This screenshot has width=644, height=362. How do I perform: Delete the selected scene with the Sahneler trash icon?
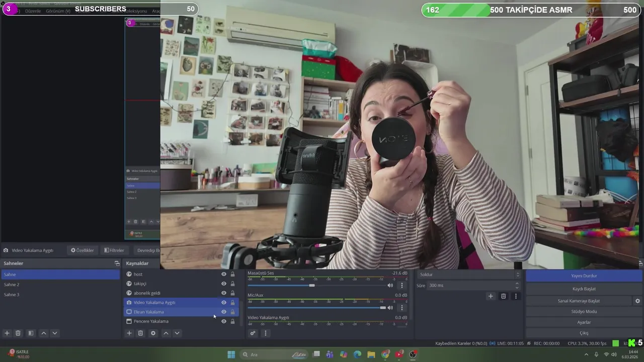pos(18,333)
